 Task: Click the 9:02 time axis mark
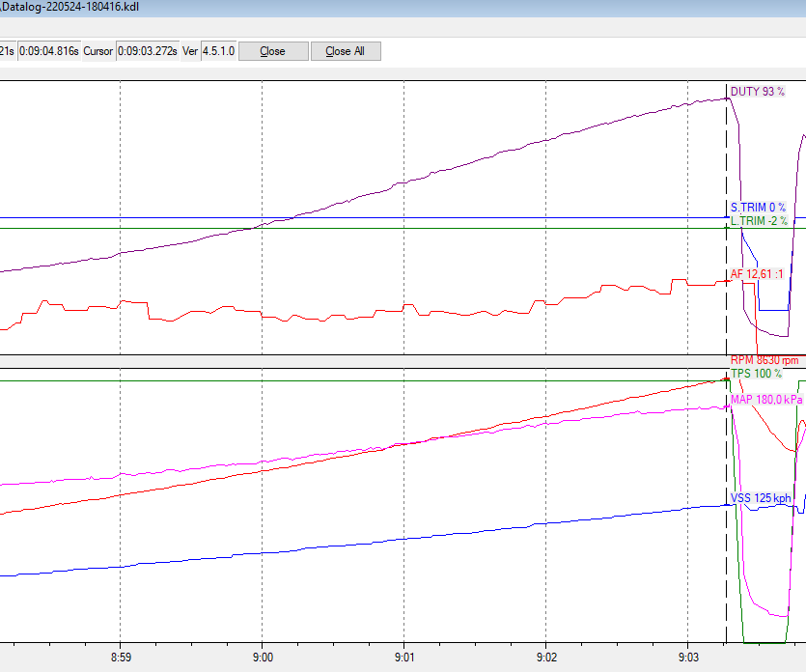pos(545,656)
